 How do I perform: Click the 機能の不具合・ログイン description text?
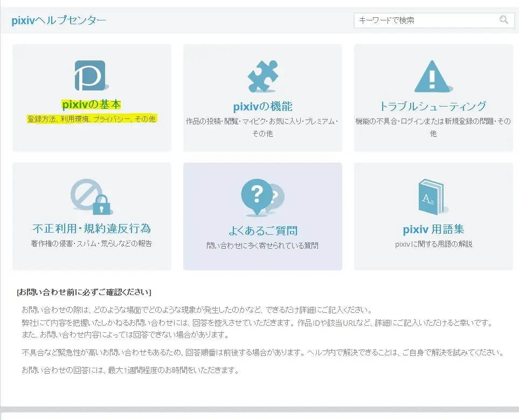pos(433,127)
